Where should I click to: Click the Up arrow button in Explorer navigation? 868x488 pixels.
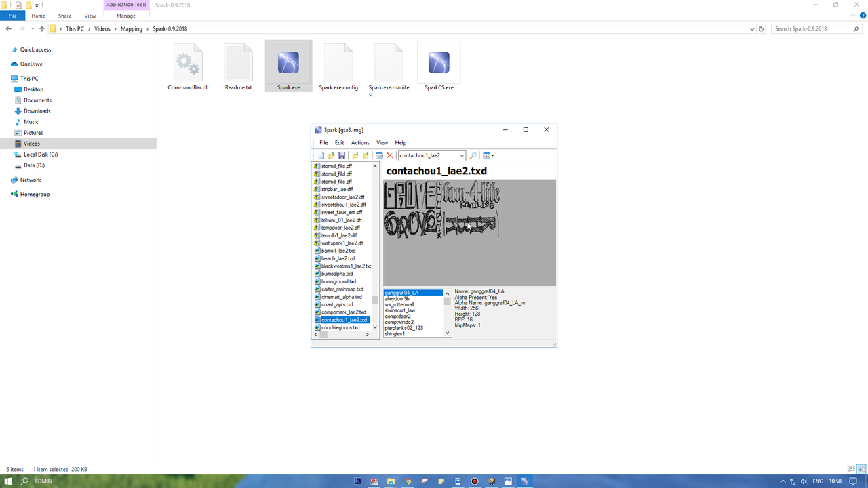(42, 29)
